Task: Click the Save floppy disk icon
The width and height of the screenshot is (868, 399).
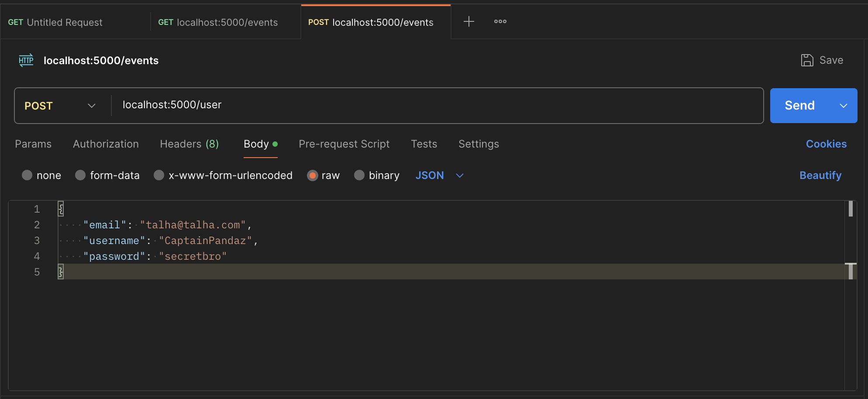Action: tap(807, 60)
